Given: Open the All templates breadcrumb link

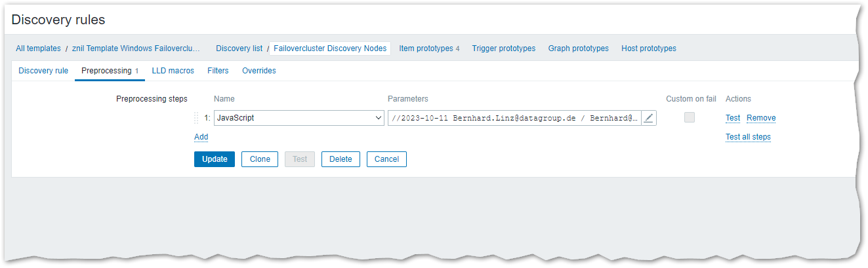Looking at the screenshot, I should click(x=38, y=48).
